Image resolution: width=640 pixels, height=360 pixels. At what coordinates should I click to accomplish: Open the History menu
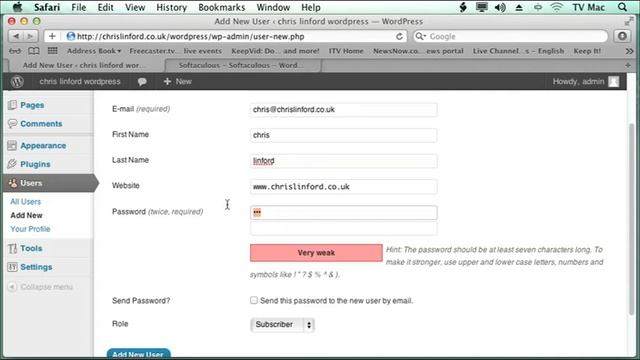pyautogui.click(x=171, y=7)
